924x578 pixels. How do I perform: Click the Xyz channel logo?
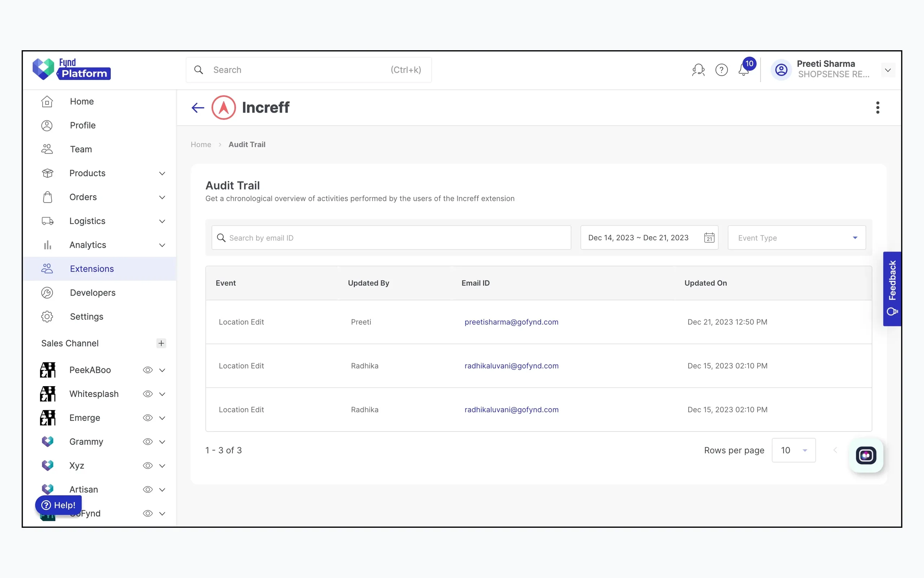(x=48, y=466)
